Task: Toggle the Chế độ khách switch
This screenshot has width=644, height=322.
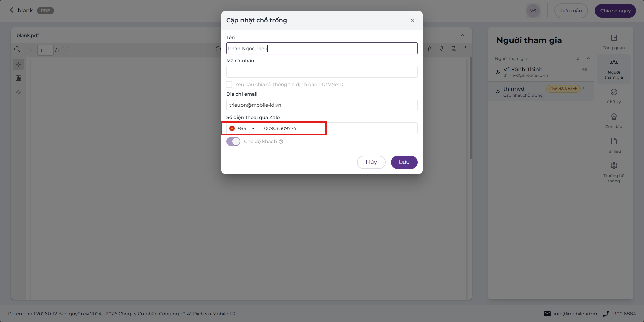Action: click(233, 141)
